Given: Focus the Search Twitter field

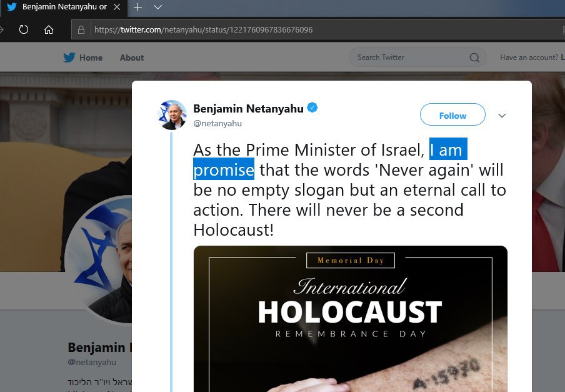Looking at the screenshot, I should pos(411,58).
